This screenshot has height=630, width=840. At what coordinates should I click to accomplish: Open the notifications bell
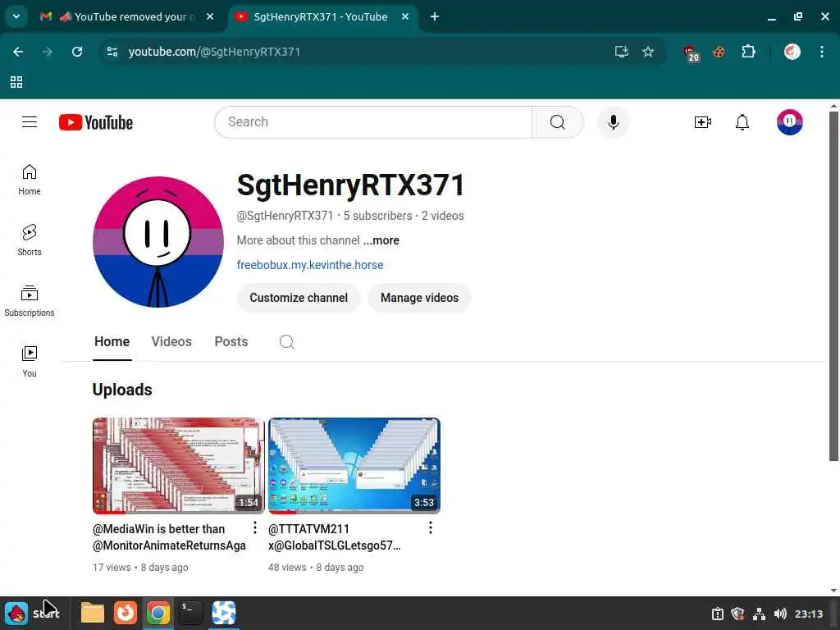click(x=742, y=122)
